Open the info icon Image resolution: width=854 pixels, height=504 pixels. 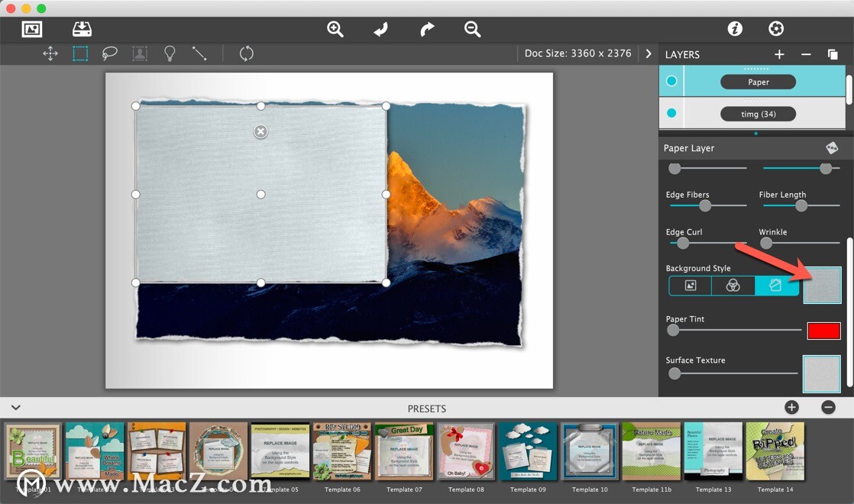735,28
